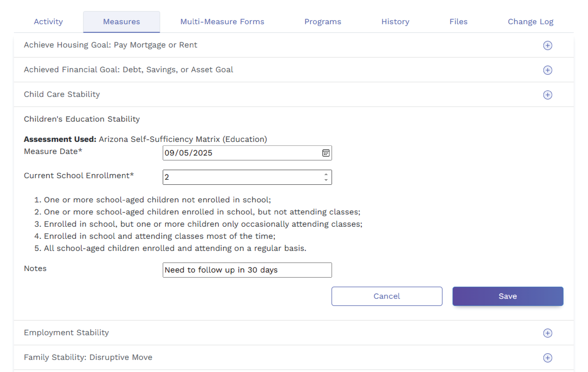The height and width of the screenshot is (372, 588).
Task: Collapse the Children's Education Stability section header
Action: click(x=82, y=119)
